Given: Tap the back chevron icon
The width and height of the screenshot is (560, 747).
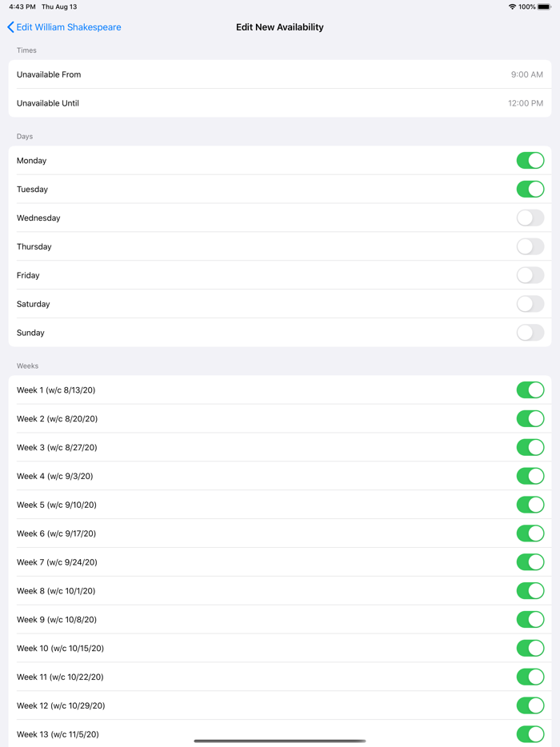Looking at the screenshot, I should [10, 27].
